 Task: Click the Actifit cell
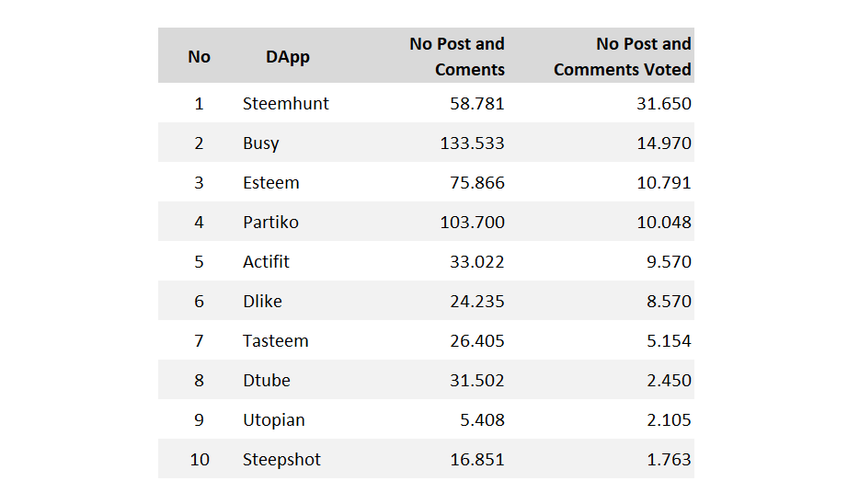[x=266, y=262]
